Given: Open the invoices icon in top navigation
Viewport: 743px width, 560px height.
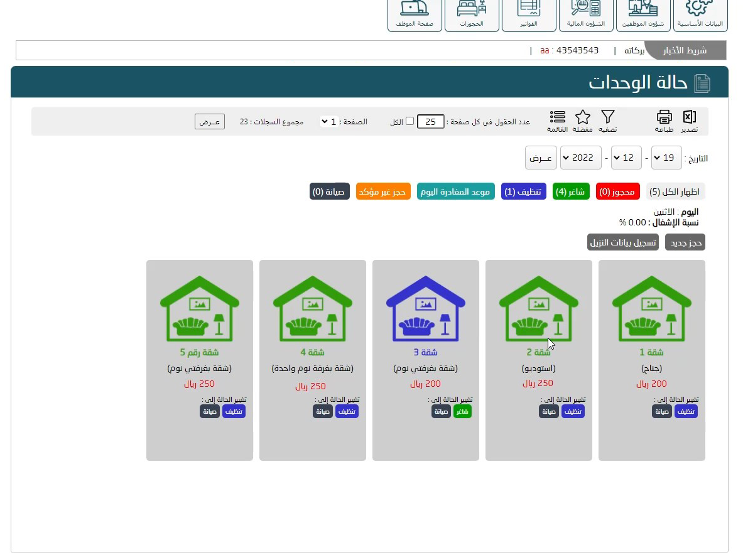Looking at the screenshot, I should (529, 9).
